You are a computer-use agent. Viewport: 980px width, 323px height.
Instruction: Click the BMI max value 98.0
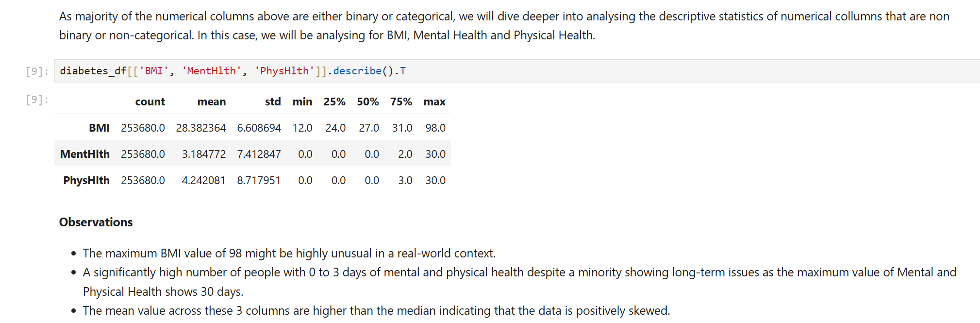(x=435, y=128)
